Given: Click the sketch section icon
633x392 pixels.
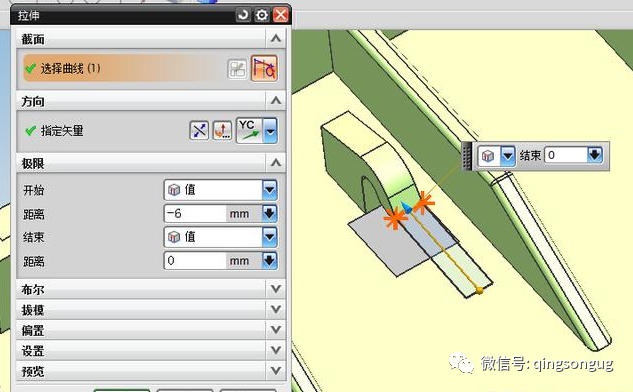Looking at the screenshot, I should (237, 69).
